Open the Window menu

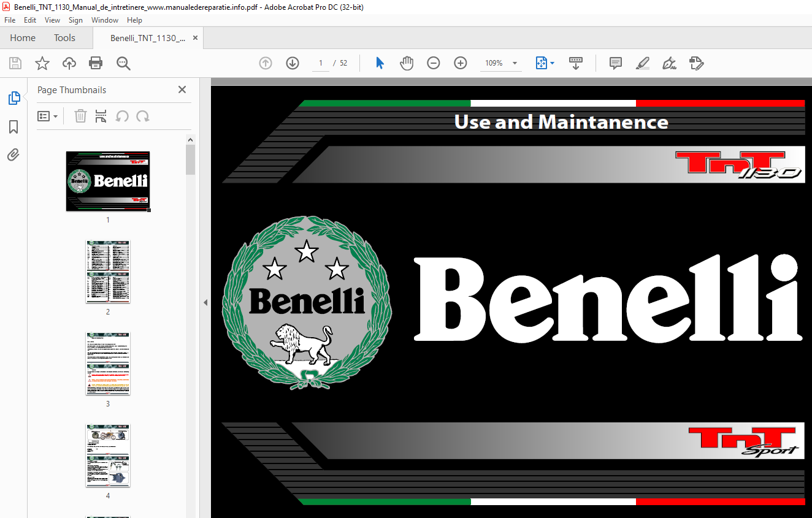coord(105,20)
